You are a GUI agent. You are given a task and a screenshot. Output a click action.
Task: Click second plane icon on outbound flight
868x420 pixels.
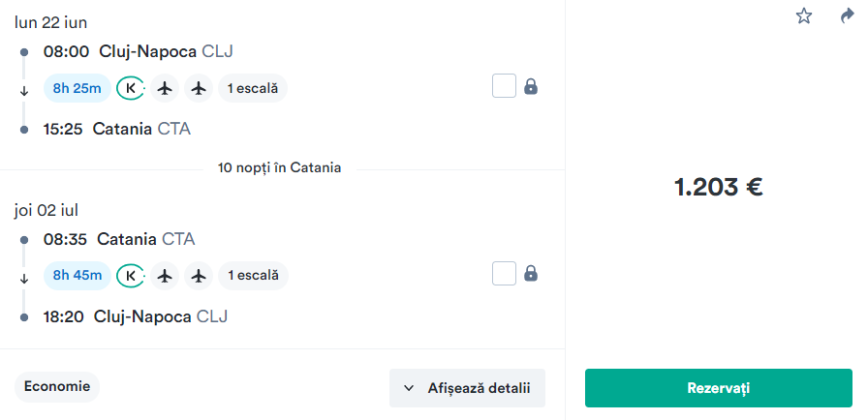(x=199, y=88)
